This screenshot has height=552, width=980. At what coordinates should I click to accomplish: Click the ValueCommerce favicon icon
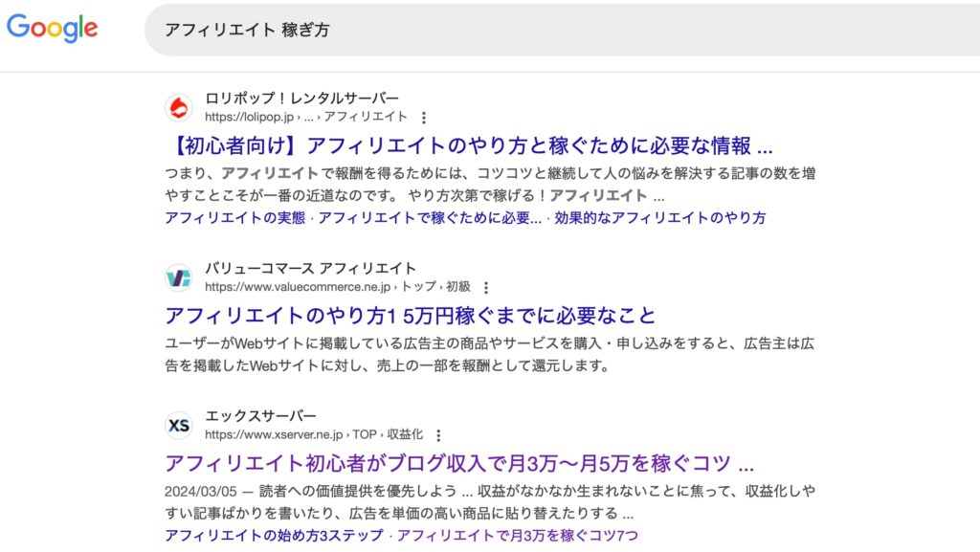click(x=179, y=277)
